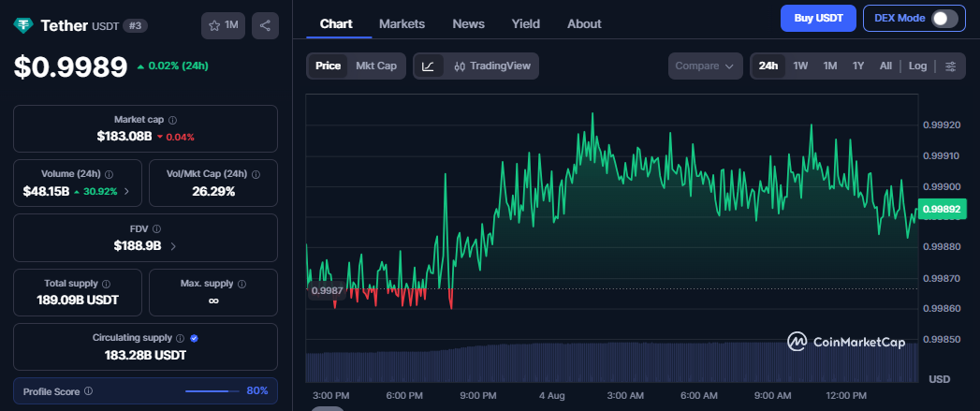Set chart range to All
This screenshot has height=411, width=980.
coord(885,66)
